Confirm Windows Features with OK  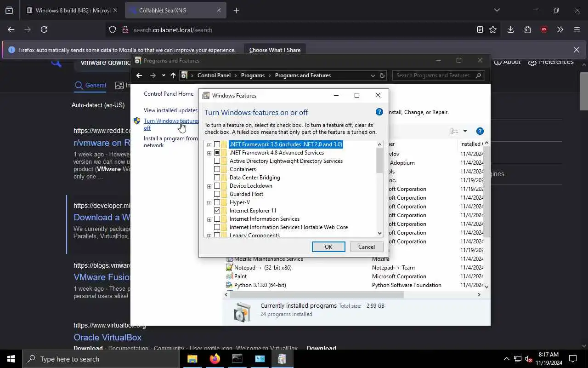[328, 247]
